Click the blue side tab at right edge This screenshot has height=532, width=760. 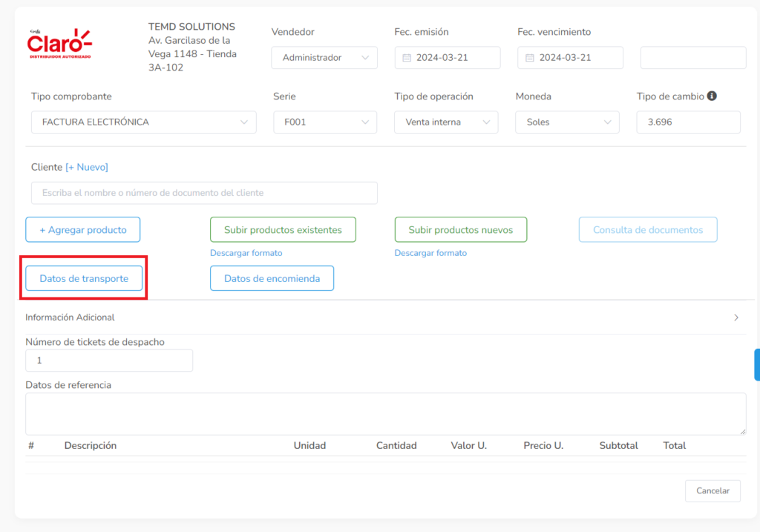[x=757, y=364]
